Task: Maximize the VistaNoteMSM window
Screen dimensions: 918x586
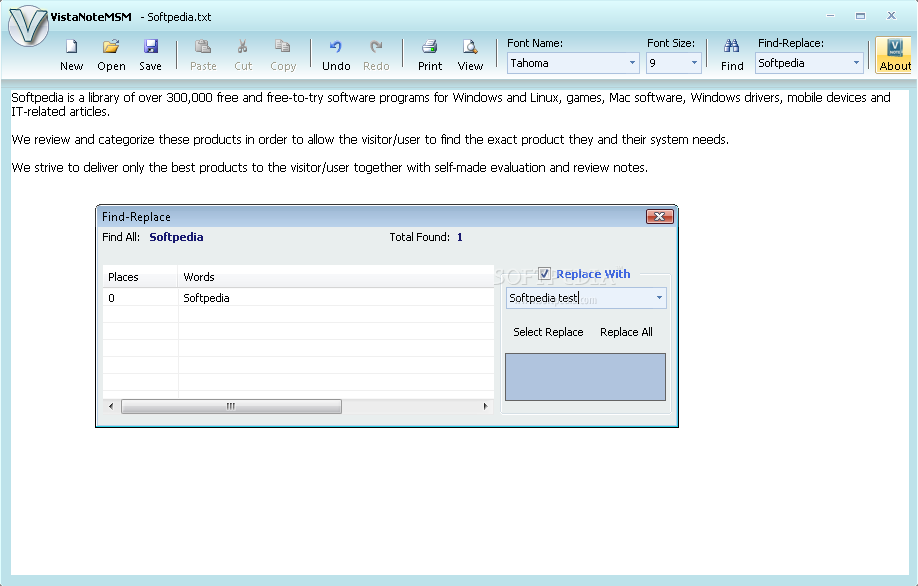Action: tap(860, 16)
